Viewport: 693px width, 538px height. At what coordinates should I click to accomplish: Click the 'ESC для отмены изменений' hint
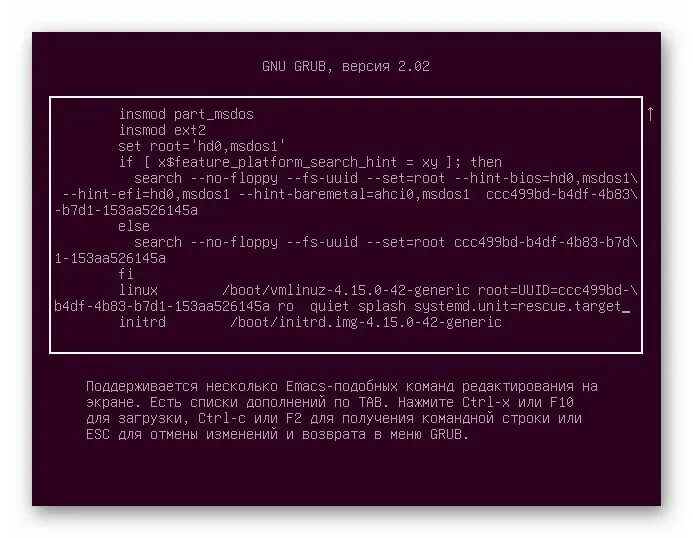click(x=182, y=435)
